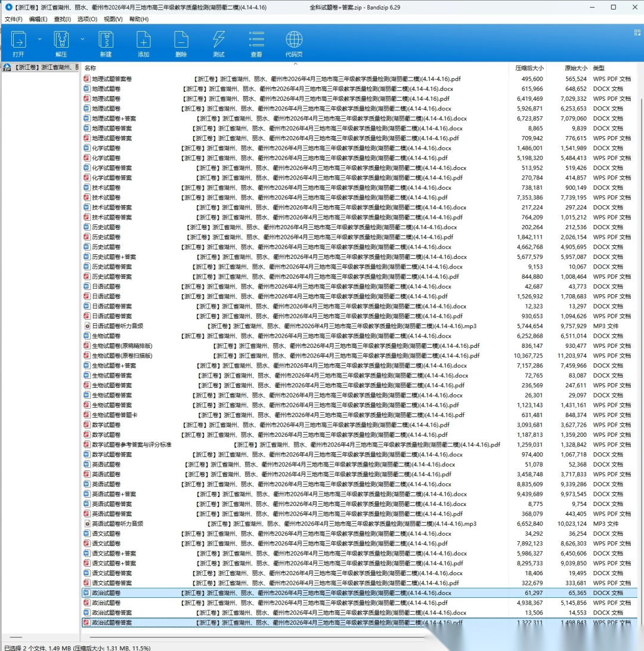Viewport: 644px width, 651px height.
Task: Open the 选项(O) menu
Action: [87, 19]
